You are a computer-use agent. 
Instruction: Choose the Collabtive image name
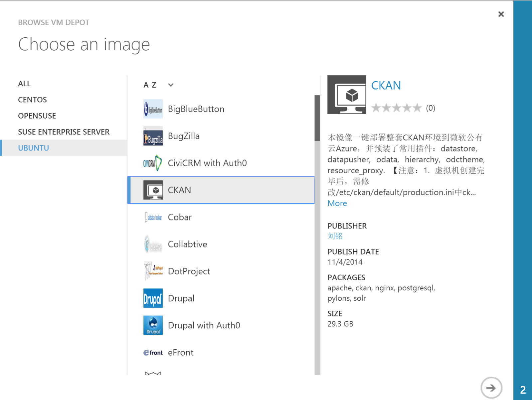187,244
